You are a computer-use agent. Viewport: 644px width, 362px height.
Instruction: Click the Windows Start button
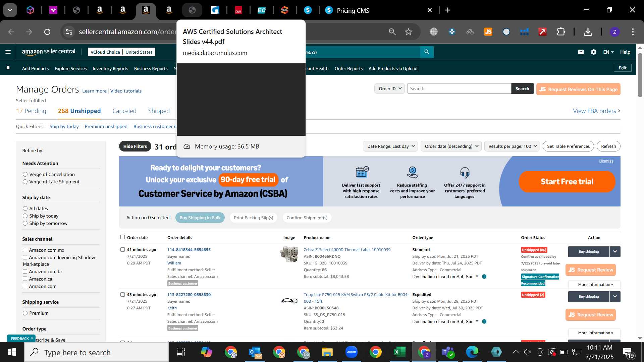tap(12, 352)
